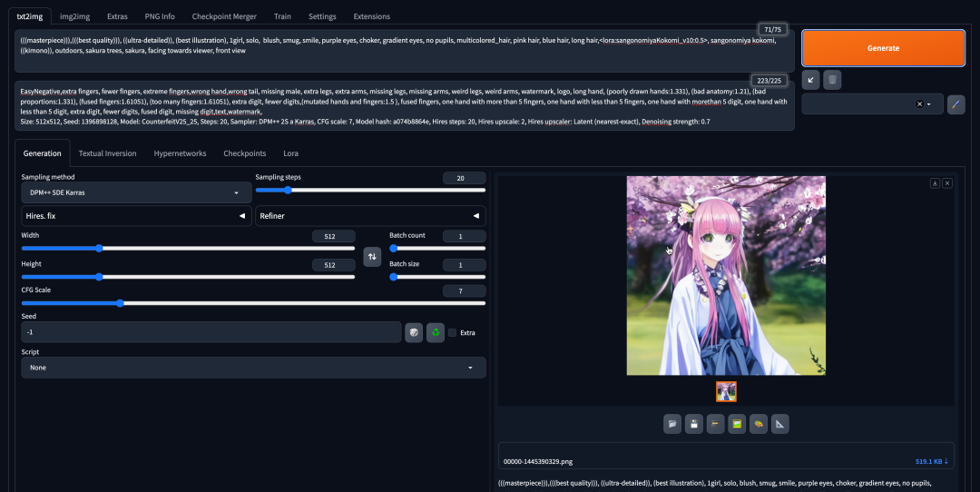Open images output folder icon
This screenshot has width=980, height=492.
672,424
